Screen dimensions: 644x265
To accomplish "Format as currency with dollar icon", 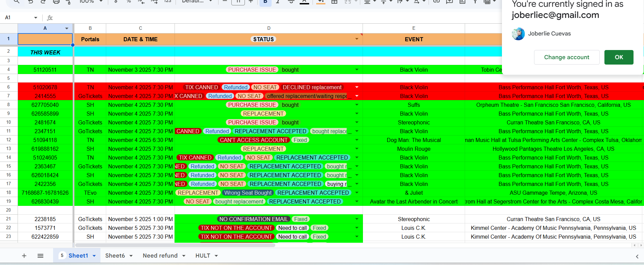I will [x=116, y=2].
